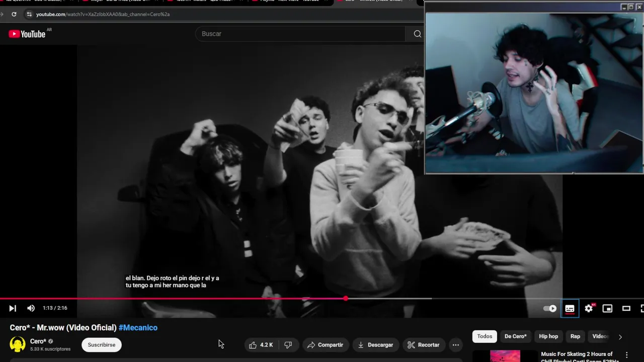Select the Rap filter chip

(x=575, y=336)
